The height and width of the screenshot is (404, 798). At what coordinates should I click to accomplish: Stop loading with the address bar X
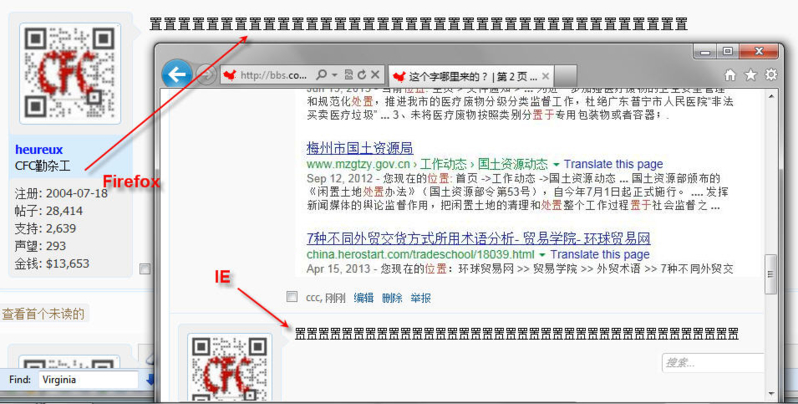pos(375,75)
